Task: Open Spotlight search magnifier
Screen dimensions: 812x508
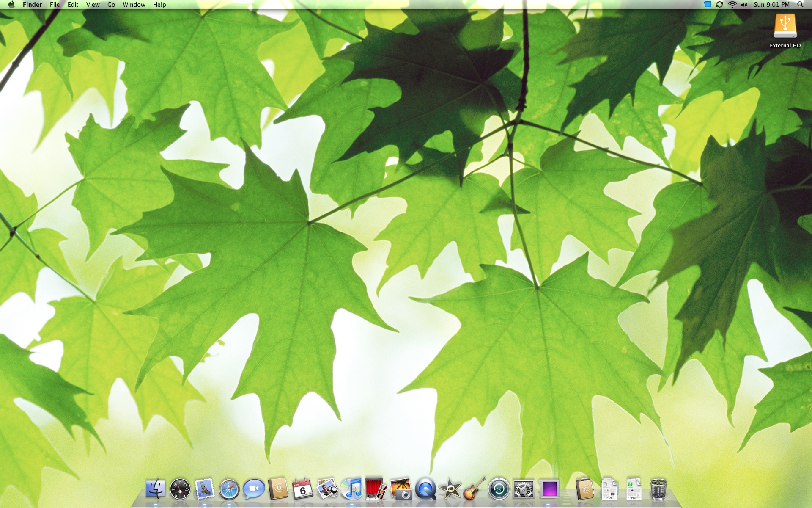Action: [800, 5]
